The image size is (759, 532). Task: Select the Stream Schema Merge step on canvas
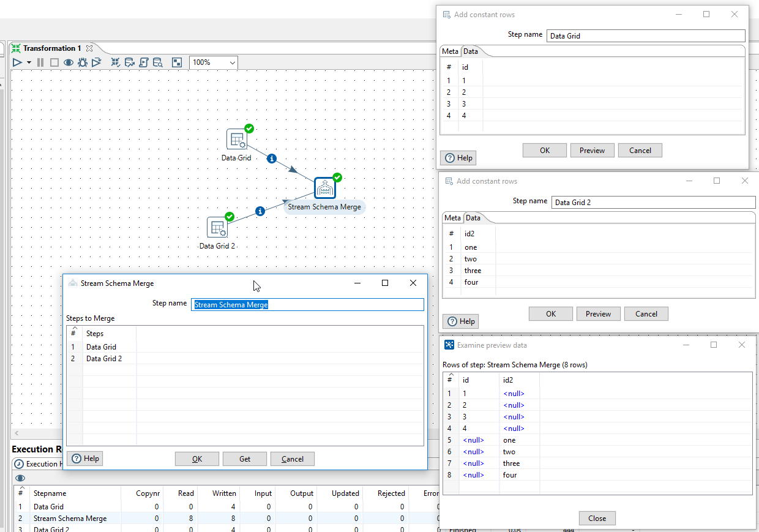click(x=324, y=187)
